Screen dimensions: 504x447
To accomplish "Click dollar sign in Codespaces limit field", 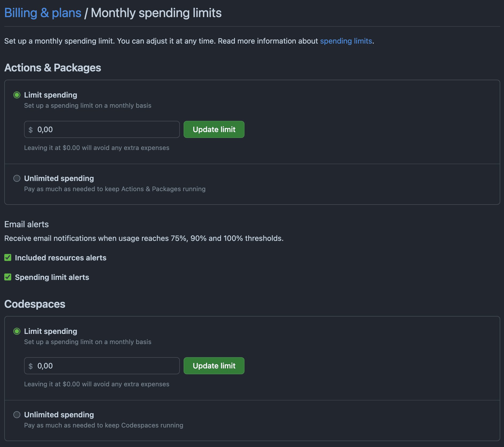I will pos(31,366).
